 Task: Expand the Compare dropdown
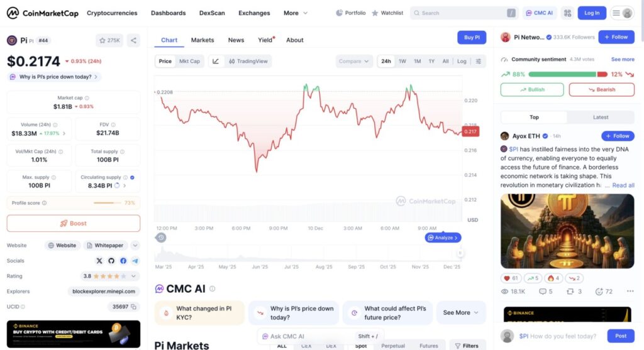point(354,61)
